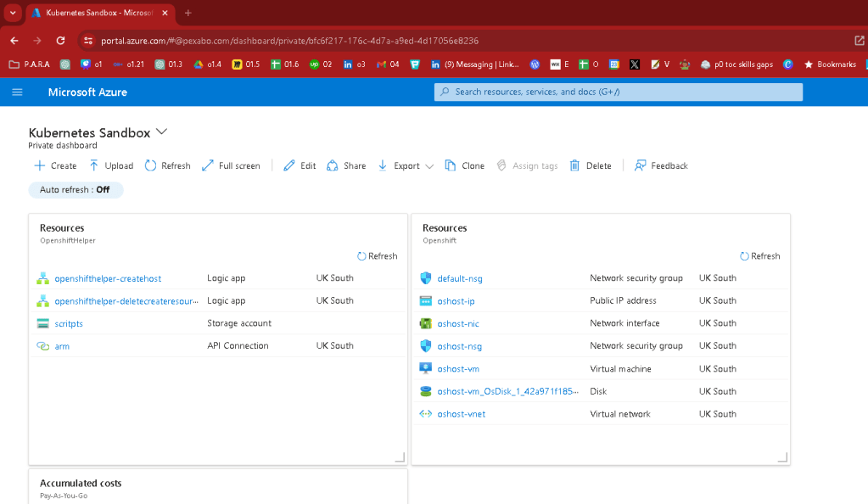Select the Kubernetes Sandbox browser tab
868x504 pixels.
tap(100, 13)
